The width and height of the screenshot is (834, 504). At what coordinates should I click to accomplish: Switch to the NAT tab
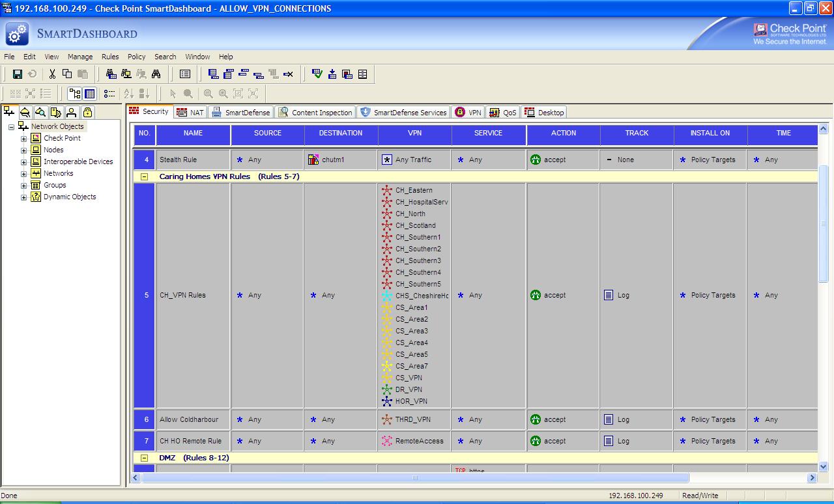pyautogui.click(x=191, y=113)
